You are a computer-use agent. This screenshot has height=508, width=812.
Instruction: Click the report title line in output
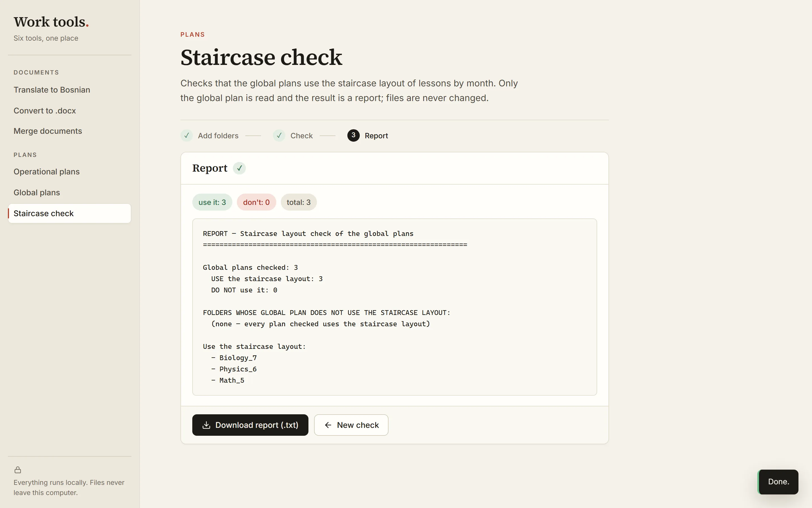tap(308, 233)
